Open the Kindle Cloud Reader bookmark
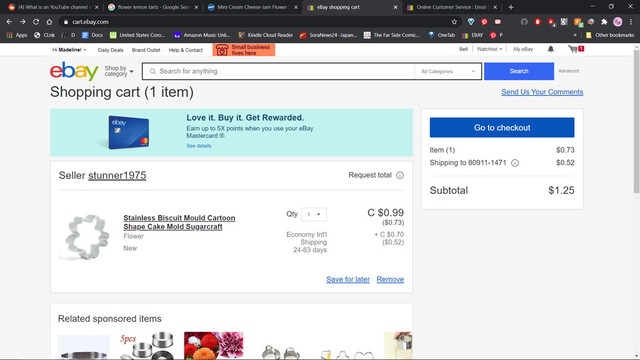This screenshot has width=640, height=360. 266,35
